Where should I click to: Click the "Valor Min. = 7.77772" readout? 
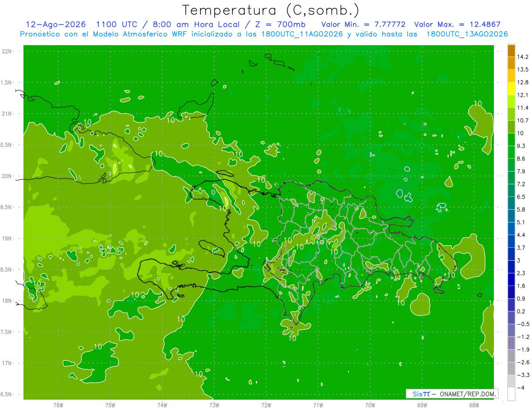click(x=363, y=25)
